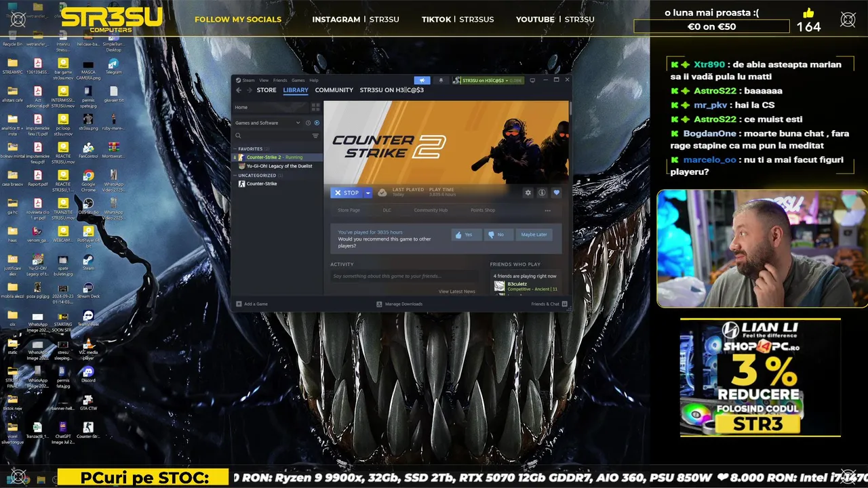Select the GTA CTW desktop shortcut

88,403
